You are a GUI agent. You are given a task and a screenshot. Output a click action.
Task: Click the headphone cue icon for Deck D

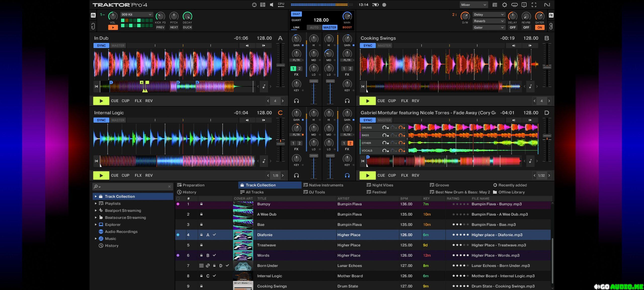(x=347, y=175)
